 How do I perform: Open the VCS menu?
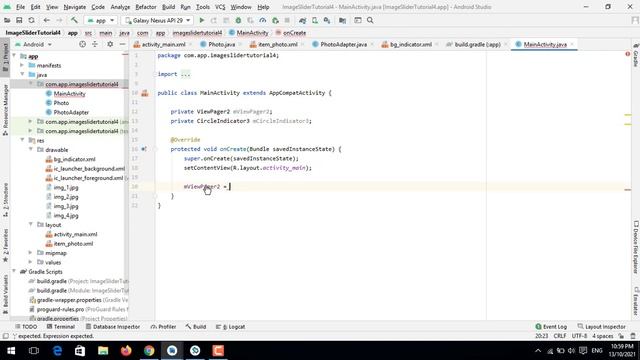(x=220, y=7)
